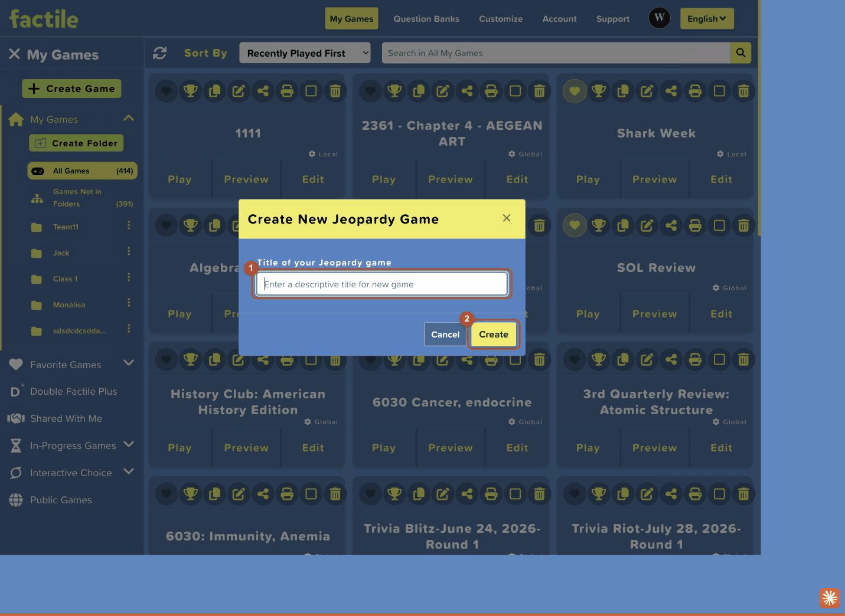The width and height of the screenshot is (845, 616).
Task: Print the SOL Review game
Action: (x=696, y=225)
